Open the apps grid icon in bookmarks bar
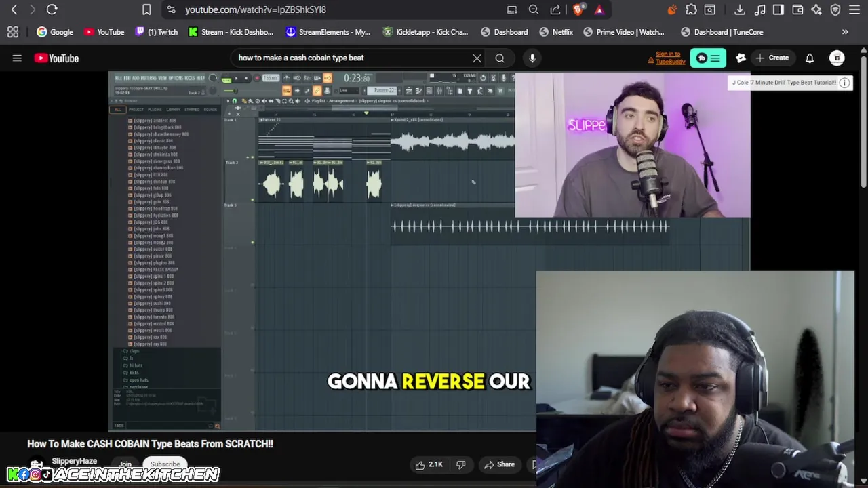 tap(13, 32)
